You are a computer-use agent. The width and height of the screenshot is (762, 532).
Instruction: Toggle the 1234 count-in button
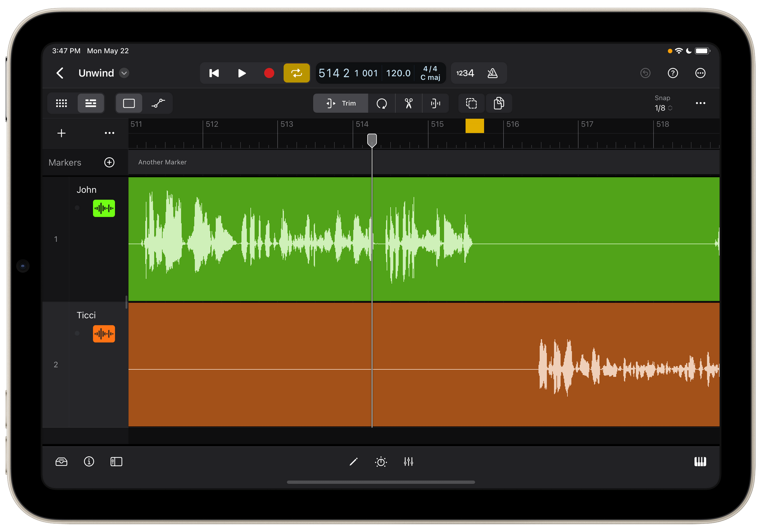click(465, 73)
